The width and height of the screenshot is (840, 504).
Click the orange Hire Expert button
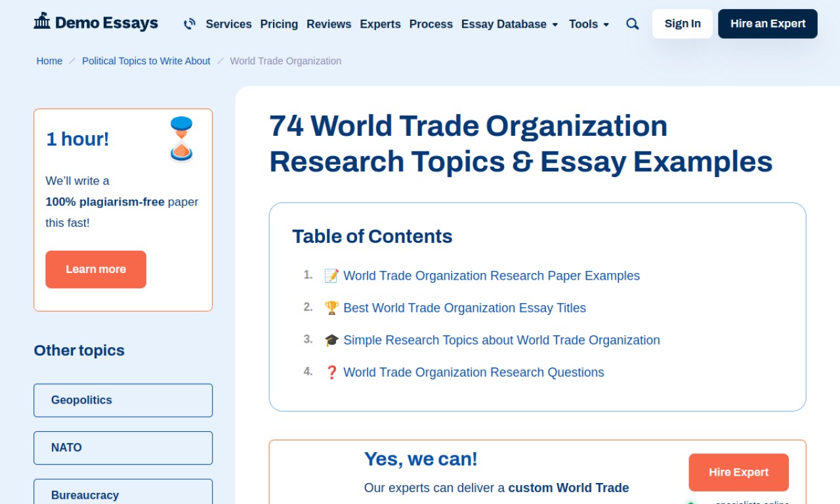738,472
